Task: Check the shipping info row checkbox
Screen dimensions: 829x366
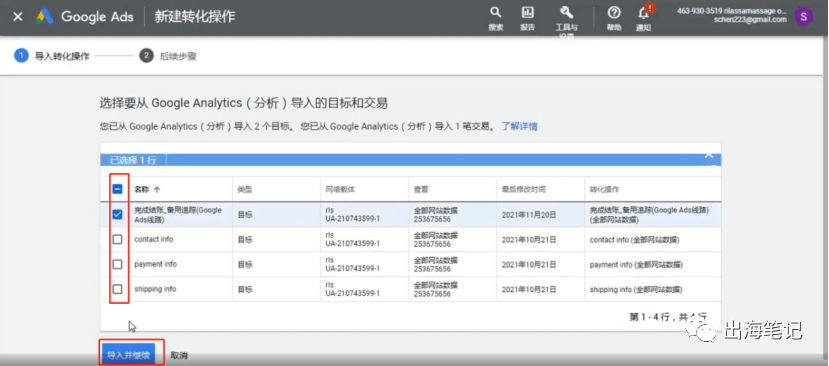Action: [117, 289]
